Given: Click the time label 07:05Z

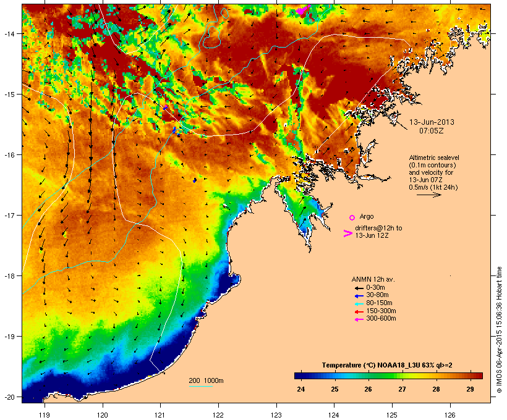Looking at the screenshot, I should pyautogui.click(x=432, y=131).
